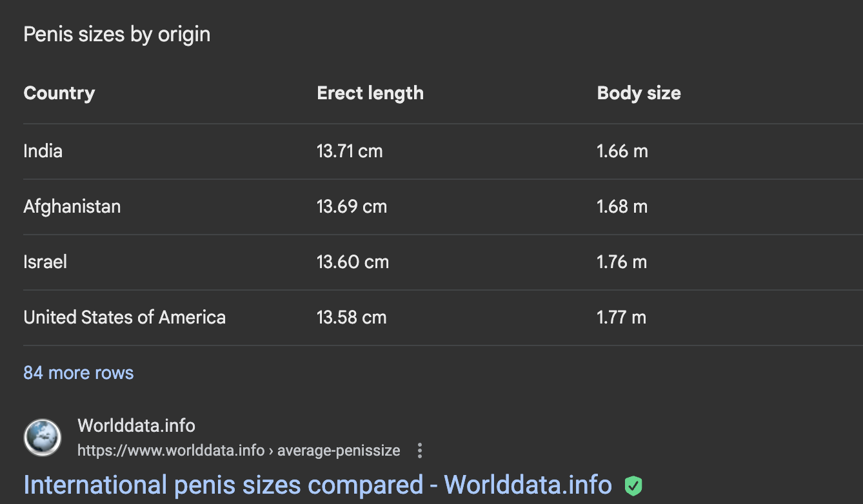Click the 1.77 m body size value
863x504 pixels.
coord(622,318)
